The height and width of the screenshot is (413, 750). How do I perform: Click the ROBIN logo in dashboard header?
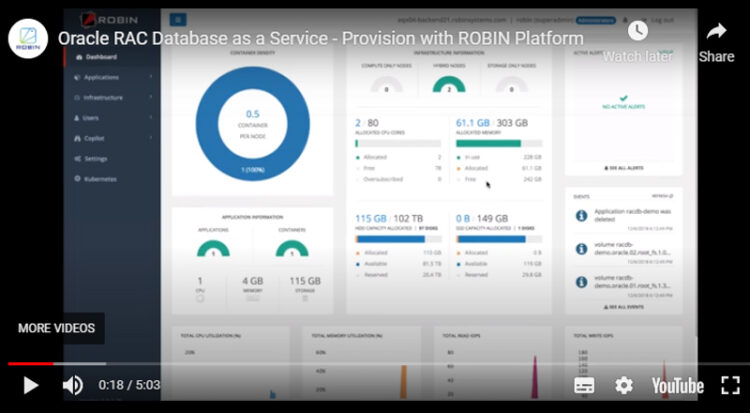point(109,20)
